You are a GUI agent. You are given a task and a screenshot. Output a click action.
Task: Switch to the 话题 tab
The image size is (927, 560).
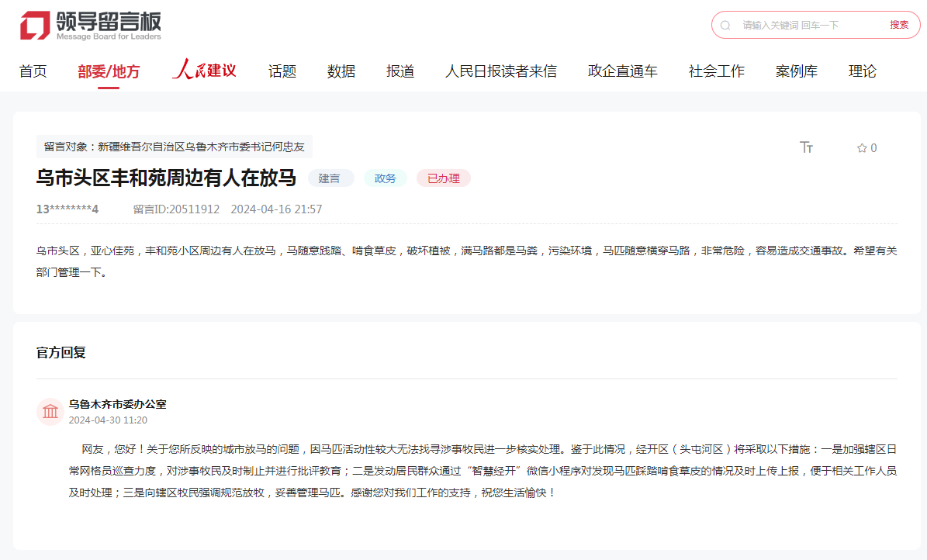click(282, 71)
